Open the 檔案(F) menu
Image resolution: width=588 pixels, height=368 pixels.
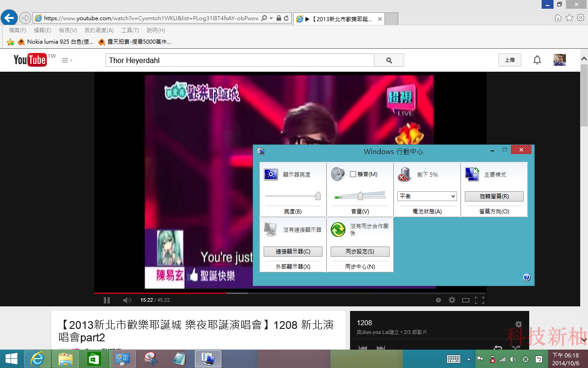pyautogui.click(x=17, y=30)
